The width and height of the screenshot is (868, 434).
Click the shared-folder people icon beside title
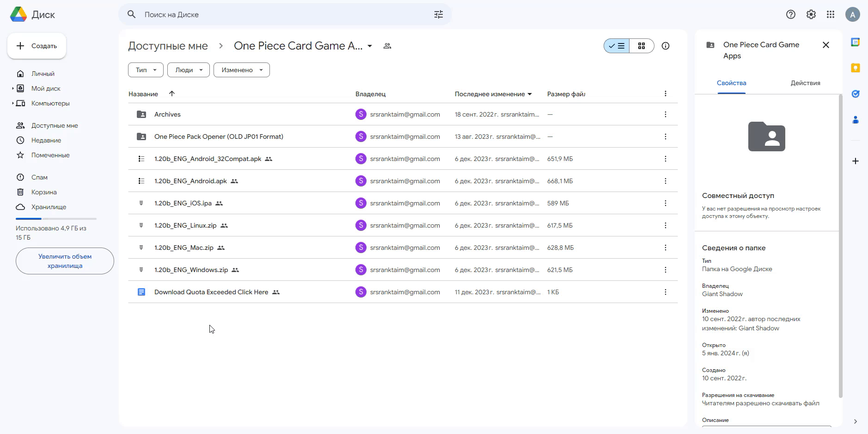[387, 46]
